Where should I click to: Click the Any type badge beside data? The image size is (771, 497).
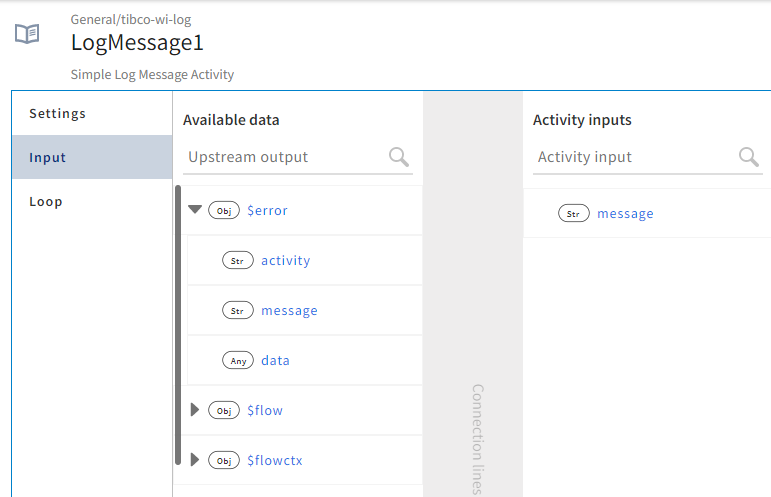tap(237, 361)
